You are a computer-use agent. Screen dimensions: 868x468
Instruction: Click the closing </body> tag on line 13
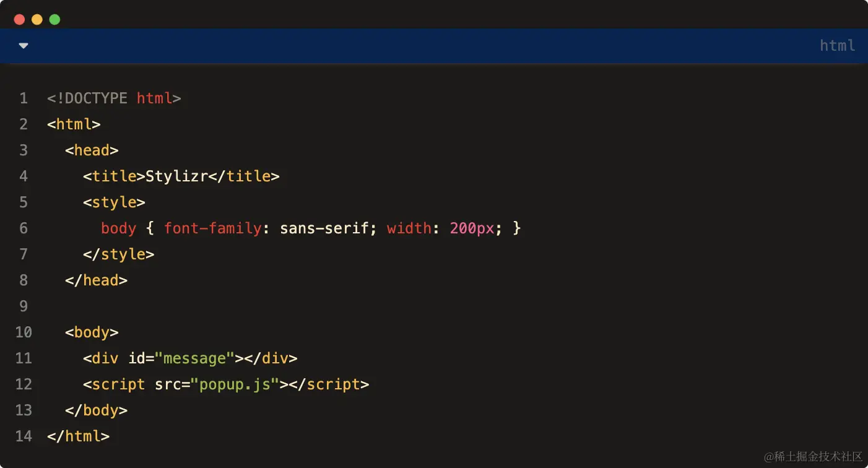click(96, 410)
